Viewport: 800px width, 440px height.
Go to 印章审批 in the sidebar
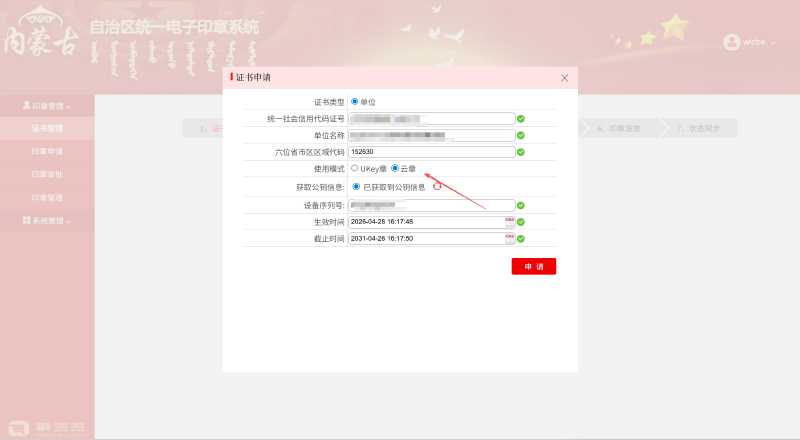[x=47, y=174]
